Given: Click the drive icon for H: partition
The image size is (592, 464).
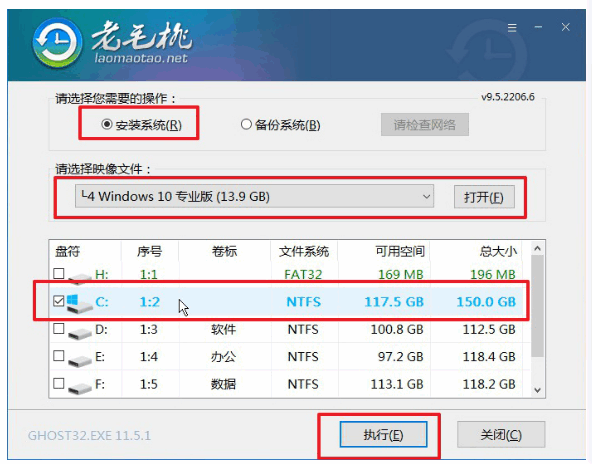Looking at the screenshot, I should (80, 278).
